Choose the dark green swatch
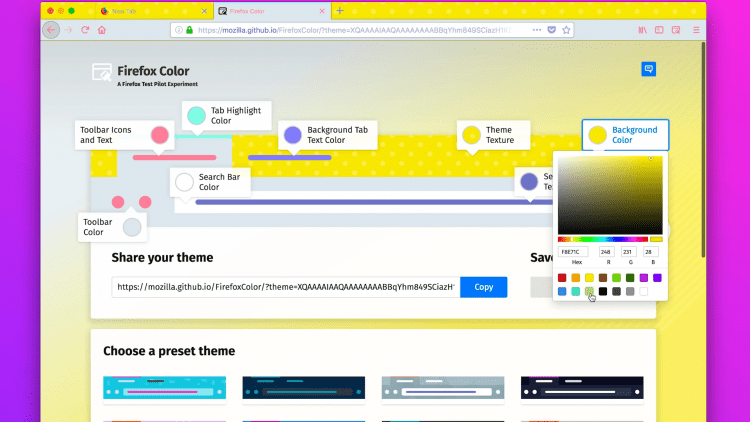 point(630,278)
